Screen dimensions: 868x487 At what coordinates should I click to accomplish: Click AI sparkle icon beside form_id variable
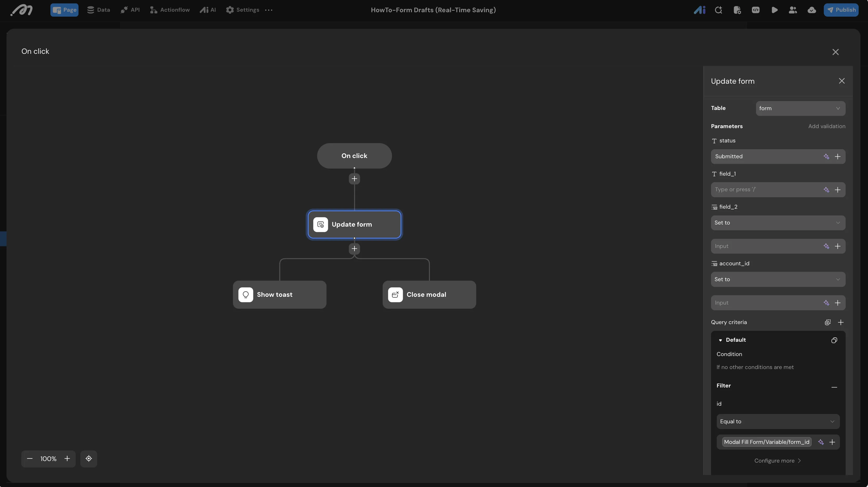(821, 442)
